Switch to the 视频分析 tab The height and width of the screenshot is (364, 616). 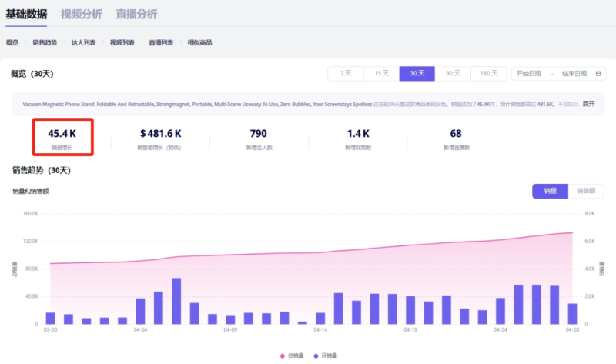coord(81,14)
